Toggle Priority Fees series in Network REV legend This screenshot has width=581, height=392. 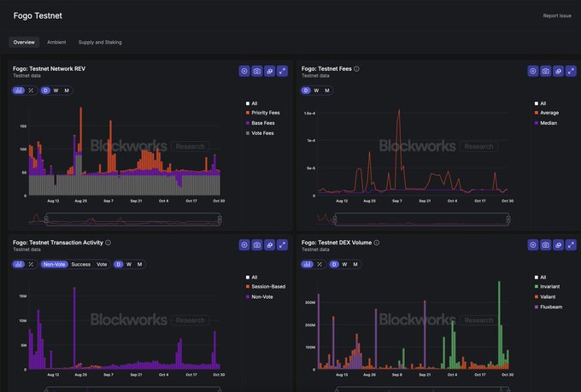pyautogui.click(x=264, y=113)
